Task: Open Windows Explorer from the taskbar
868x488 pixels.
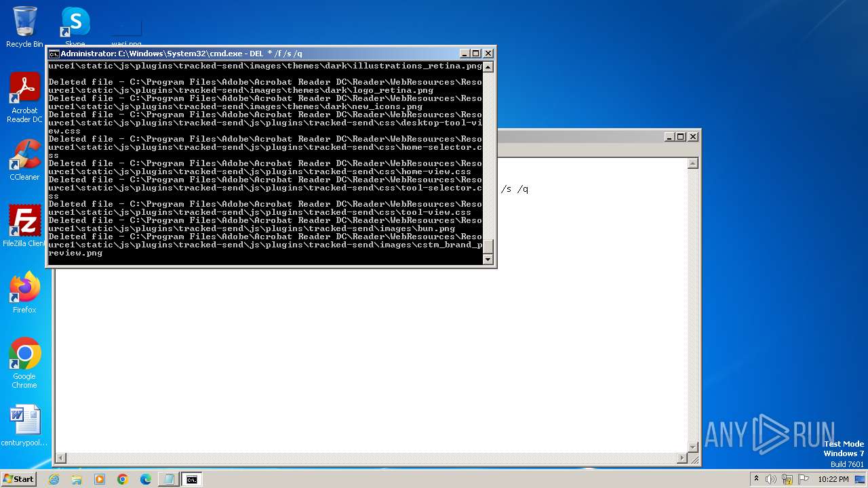Action: 77,479
